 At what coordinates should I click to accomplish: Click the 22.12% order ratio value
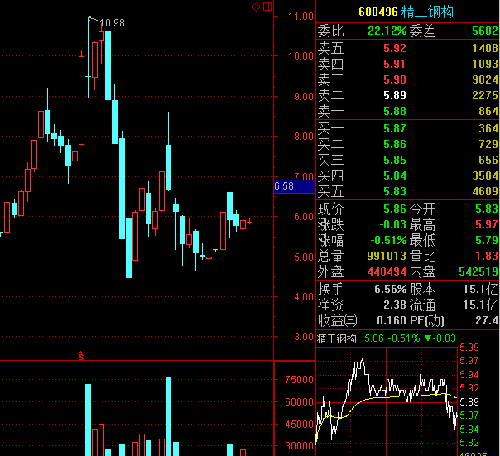coord(387,31)
